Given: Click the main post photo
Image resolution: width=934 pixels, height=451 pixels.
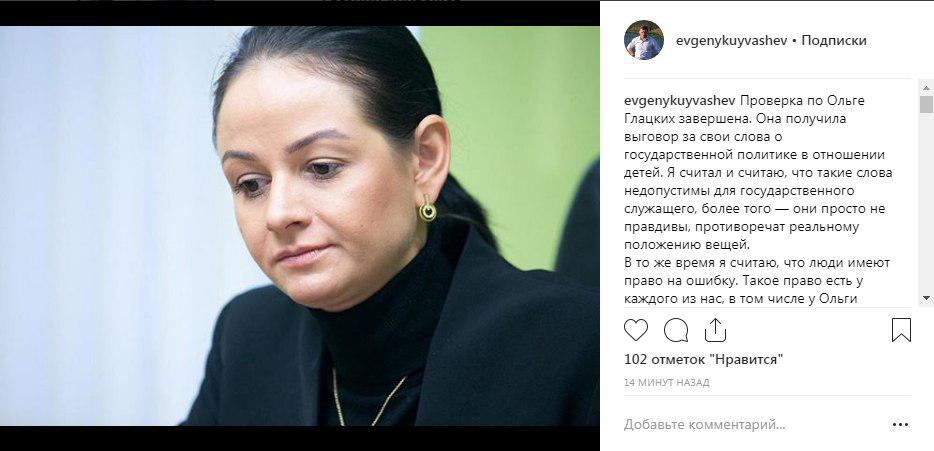Looking at the screenshot, I should tap(300, 226).
